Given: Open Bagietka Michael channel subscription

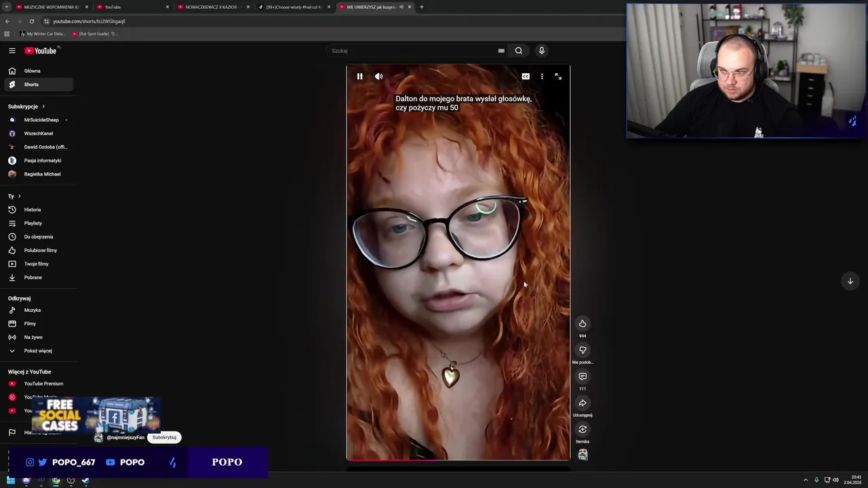Looking at the screenshot, I should point(38,174).
